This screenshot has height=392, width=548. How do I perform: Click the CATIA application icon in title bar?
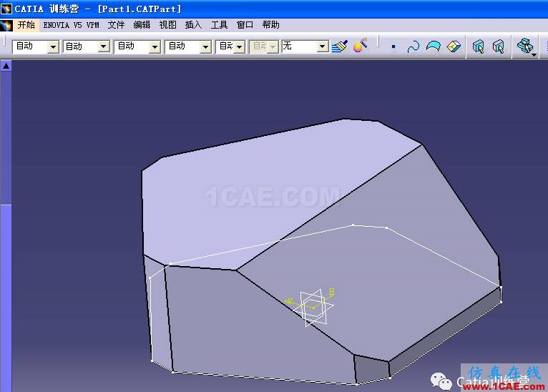[6, 9]
